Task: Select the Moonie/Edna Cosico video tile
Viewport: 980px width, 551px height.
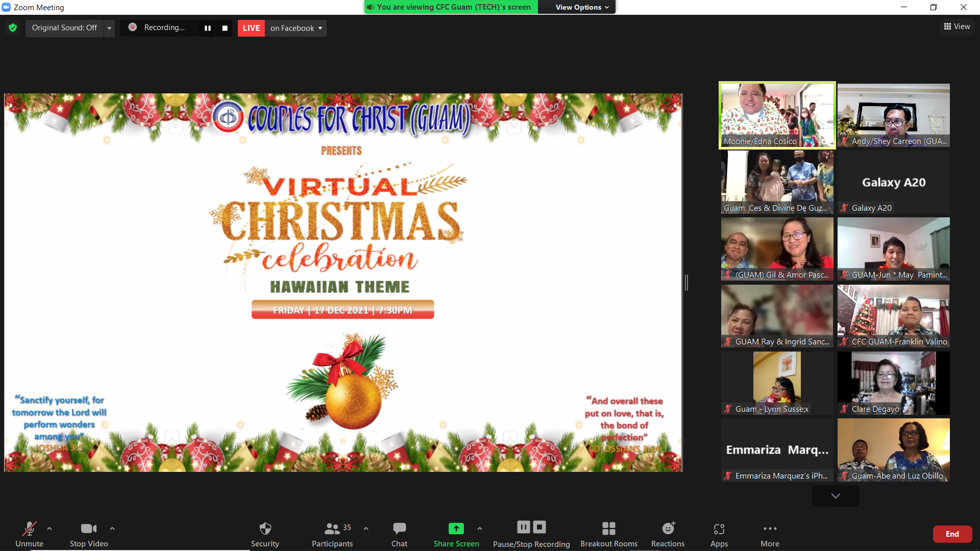Action: (x=777, y=115)
